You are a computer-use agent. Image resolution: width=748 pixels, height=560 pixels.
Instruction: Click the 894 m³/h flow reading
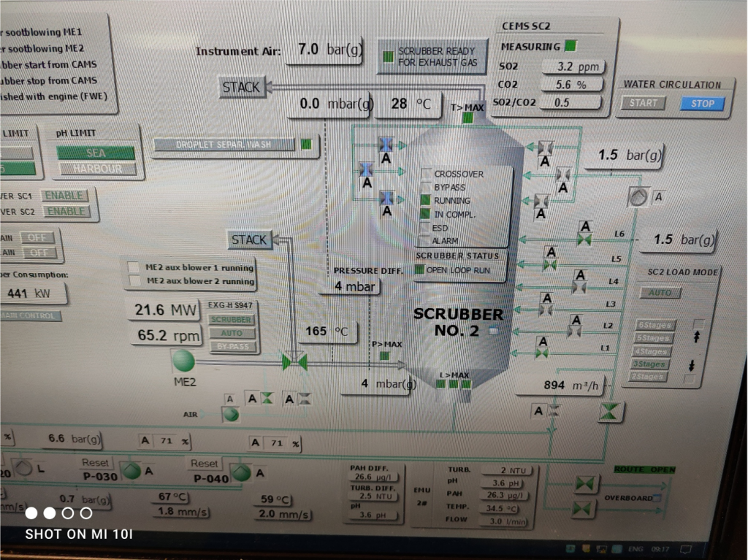tap(562, 385)
